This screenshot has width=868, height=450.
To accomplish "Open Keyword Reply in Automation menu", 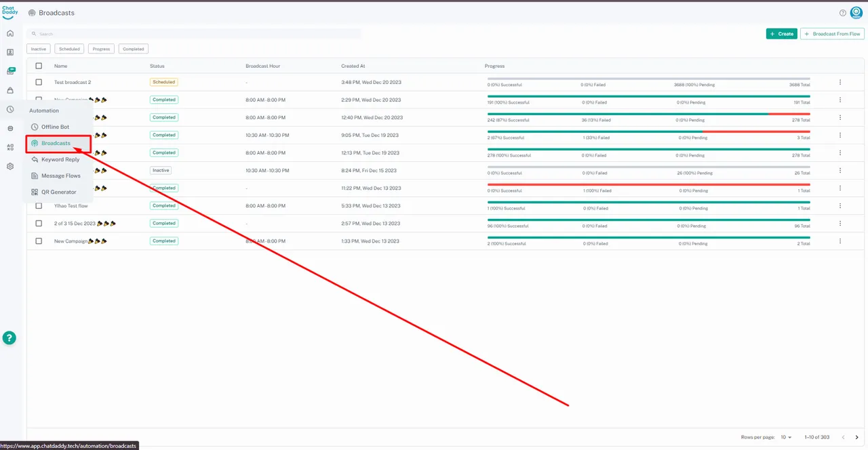I will coord(60,159).
